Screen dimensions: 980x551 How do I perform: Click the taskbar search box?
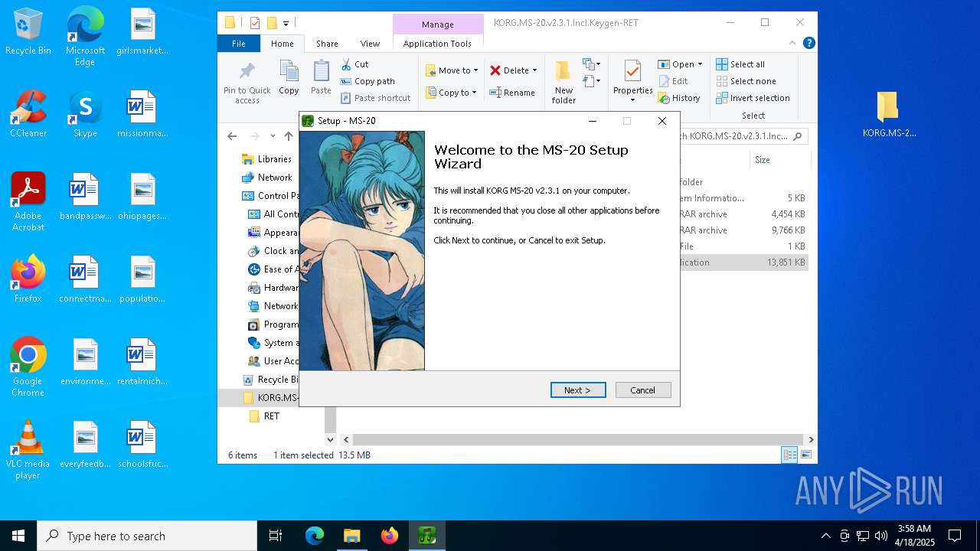pos(147,536)
